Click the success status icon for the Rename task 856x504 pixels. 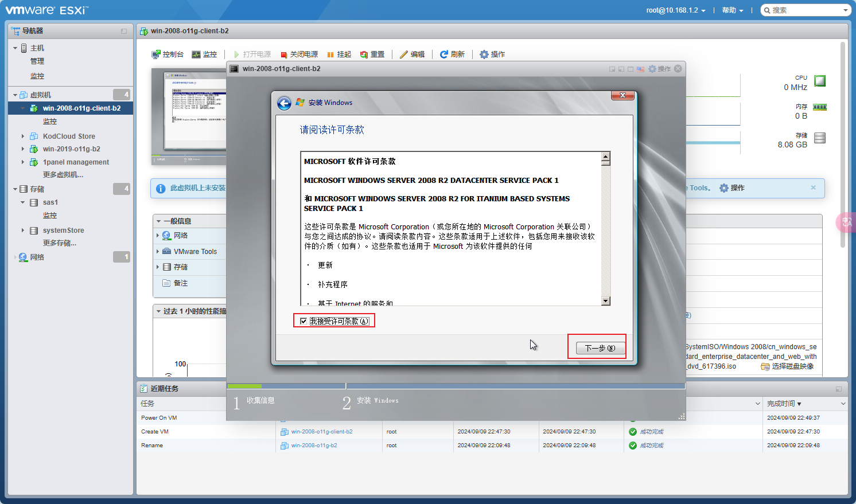pyautogui.click(x=633, y=446)
